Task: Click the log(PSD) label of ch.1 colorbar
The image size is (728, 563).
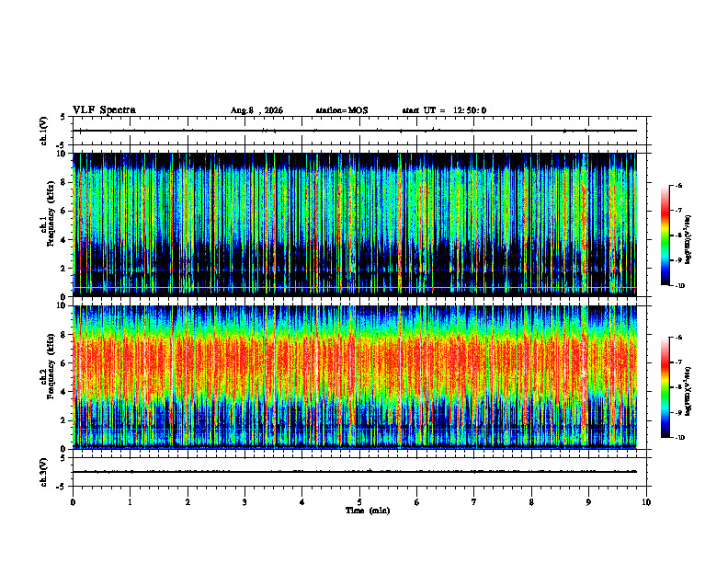Action: 688,240
